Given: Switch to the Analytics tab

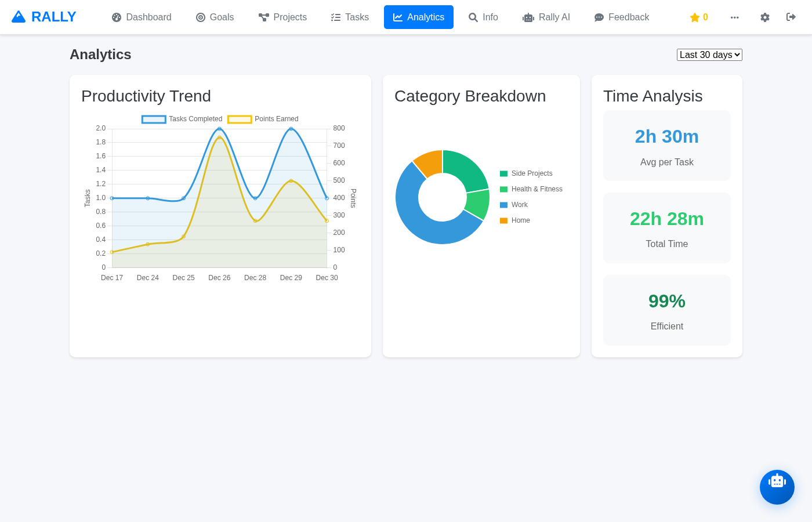Looking at the screenshot, I should pos(418,17).
